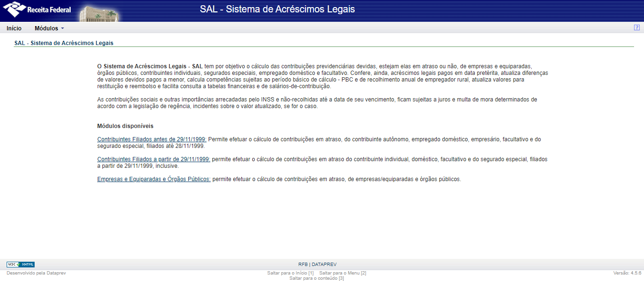Open the help question mark icon
Image resolution: width=644 pixels, height=284 pixels.
[637, 27]
